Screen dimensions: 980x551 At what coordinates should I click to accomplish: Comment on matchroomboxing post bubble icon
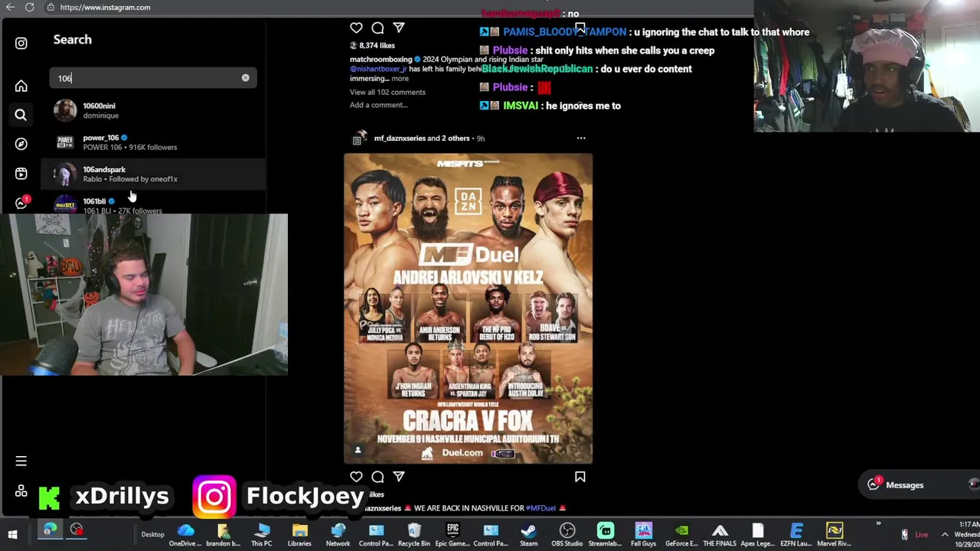pos(377,28)
